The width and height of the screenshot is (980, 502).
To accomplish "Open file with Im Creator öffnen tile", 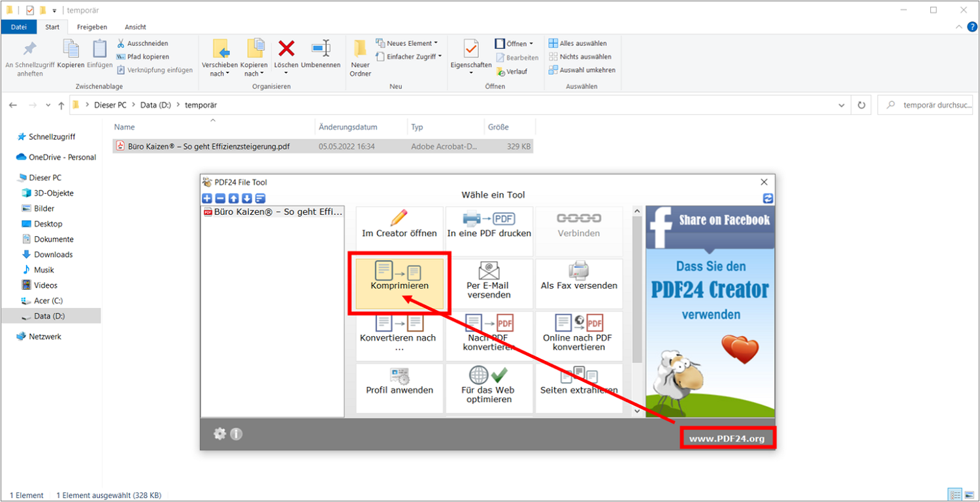I will pos(400,232).
